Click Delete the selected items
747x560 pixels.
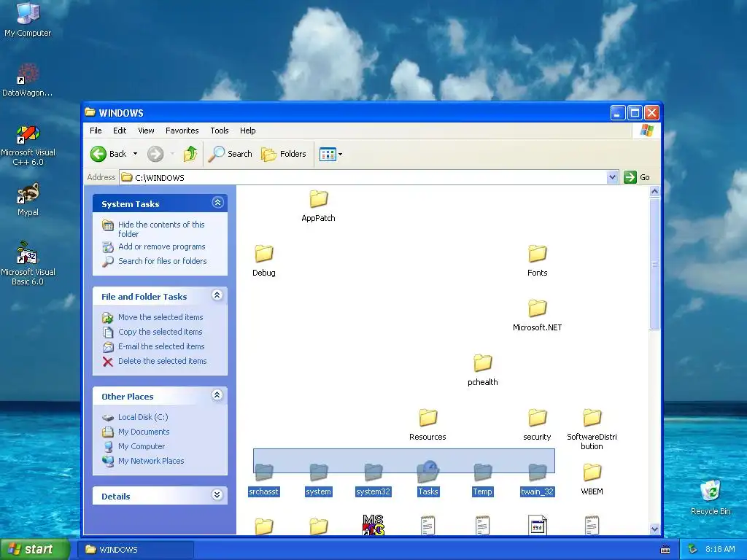[163, 361]
